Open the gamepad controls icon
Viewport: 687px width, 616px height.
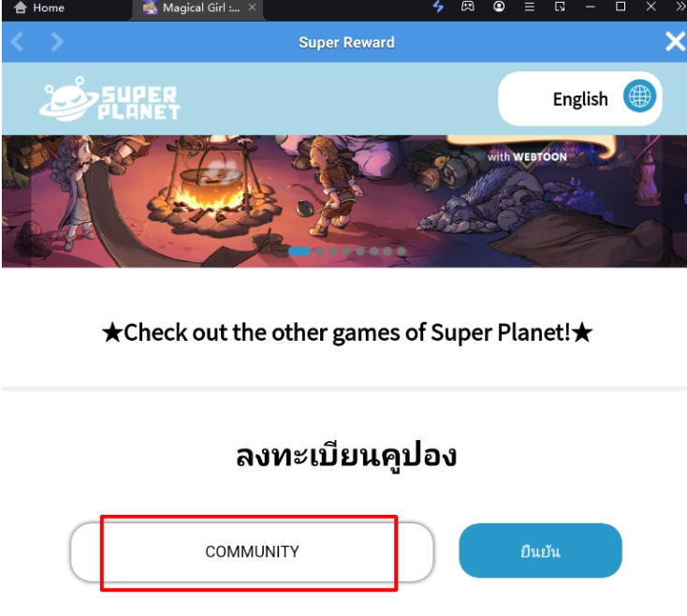(x=468, y=7)
